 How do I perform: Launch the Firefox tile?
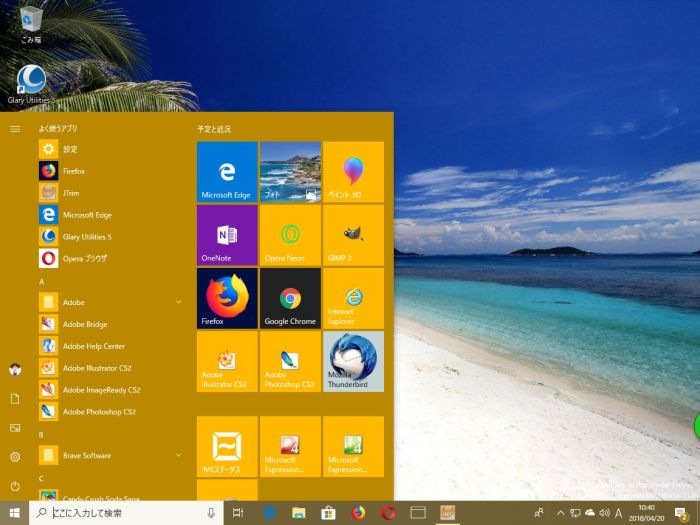(x=227, y=297)
